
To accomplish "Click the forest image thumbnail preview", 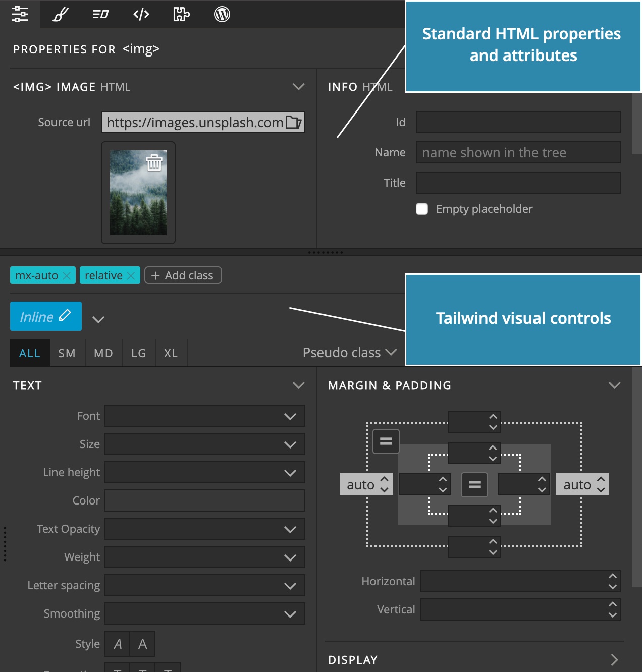I will [x=138, y=193].
